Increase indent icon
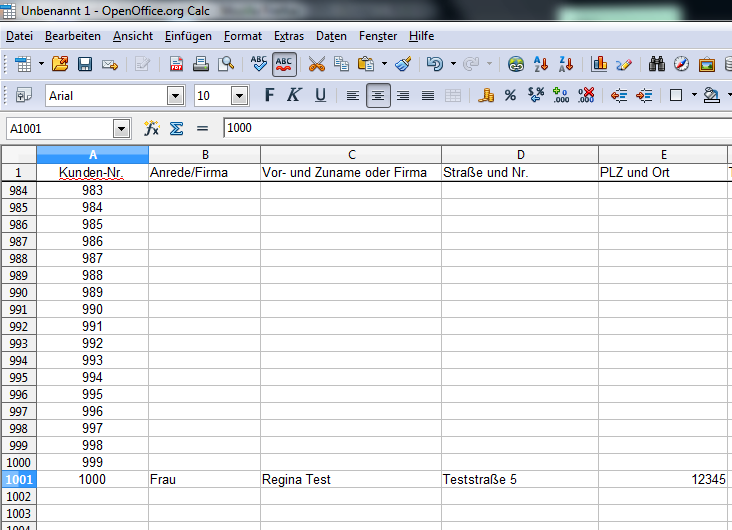This screenshot has width=732, height=530. 644,96
